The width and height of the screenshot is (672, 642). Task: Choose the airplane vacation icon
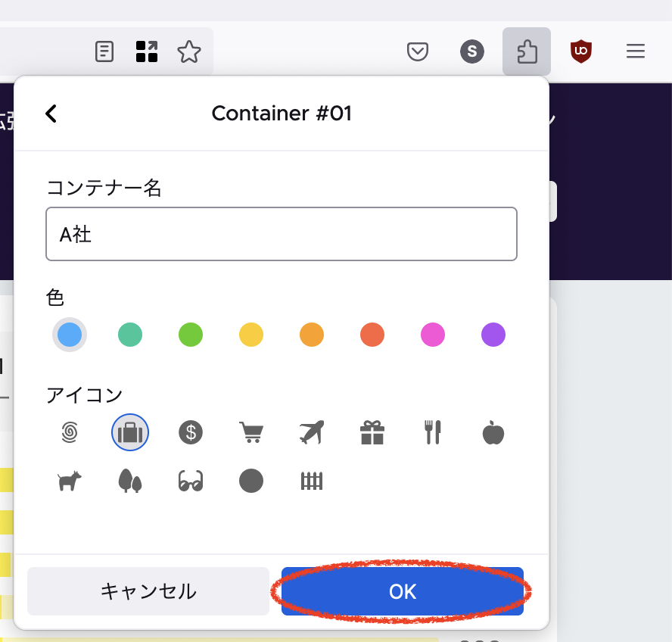312,433
